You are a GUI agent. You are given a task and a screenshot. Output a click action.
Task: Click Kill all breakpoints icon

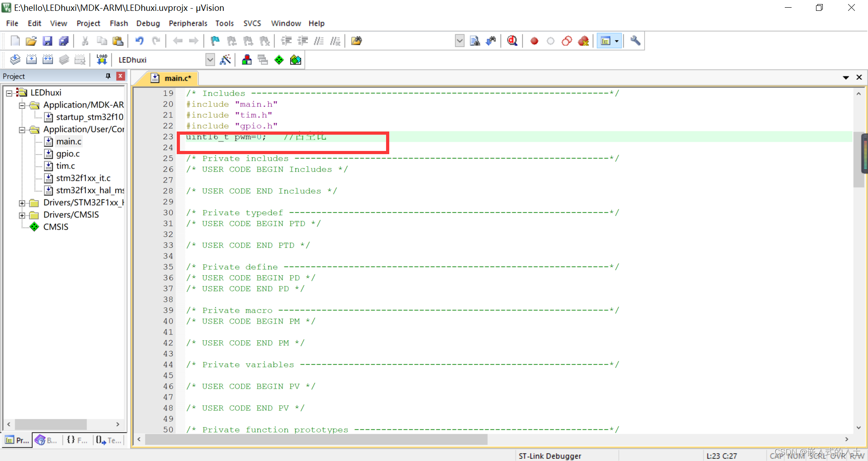pos(583,41)
